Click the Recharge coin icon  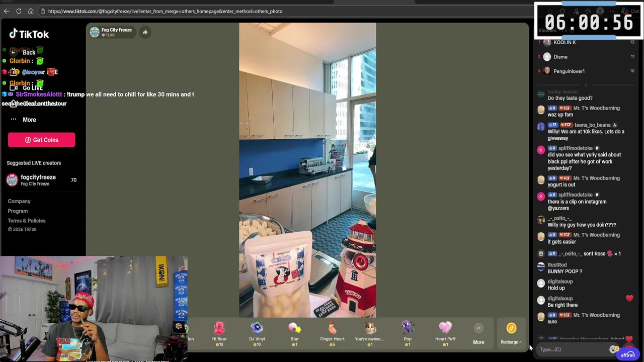pyautogui.click(x=511, y=328)
